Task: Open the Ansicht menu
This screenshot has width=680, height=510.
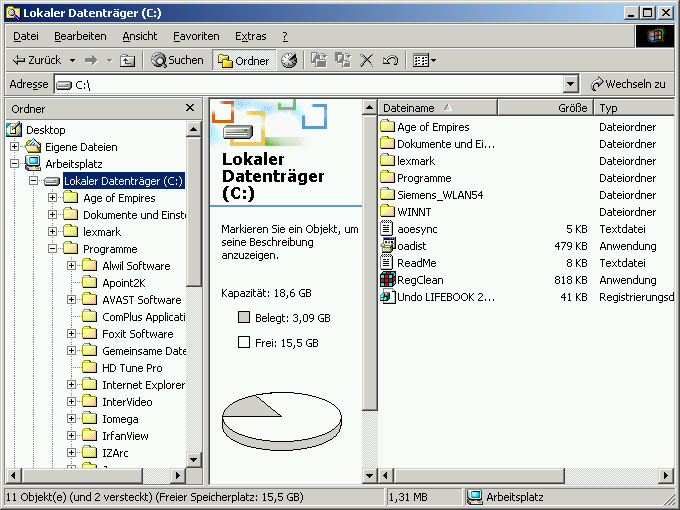Action: point(140,36)
